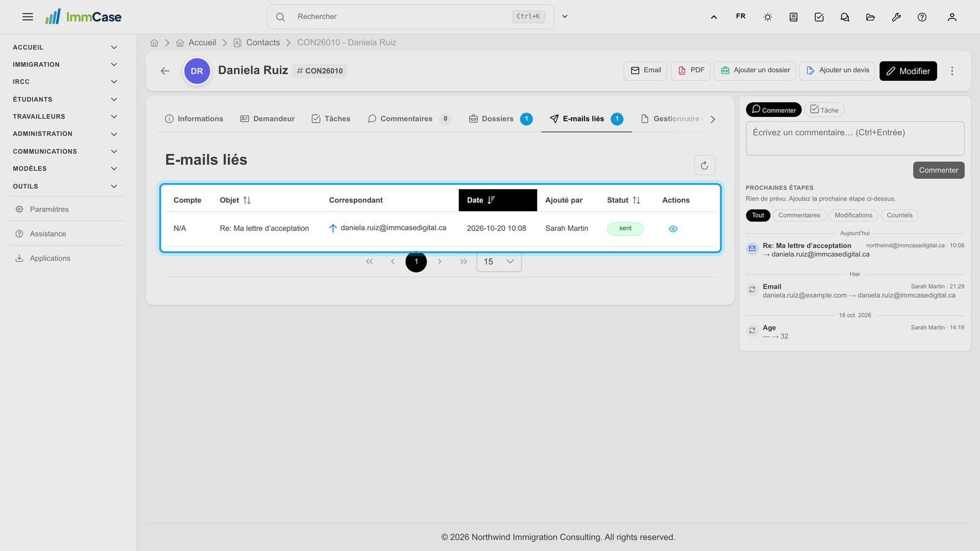Collapse the top bar caret icon
Image resolution: width=980 pixels, height=551 pixels.
tap(714, 17)
